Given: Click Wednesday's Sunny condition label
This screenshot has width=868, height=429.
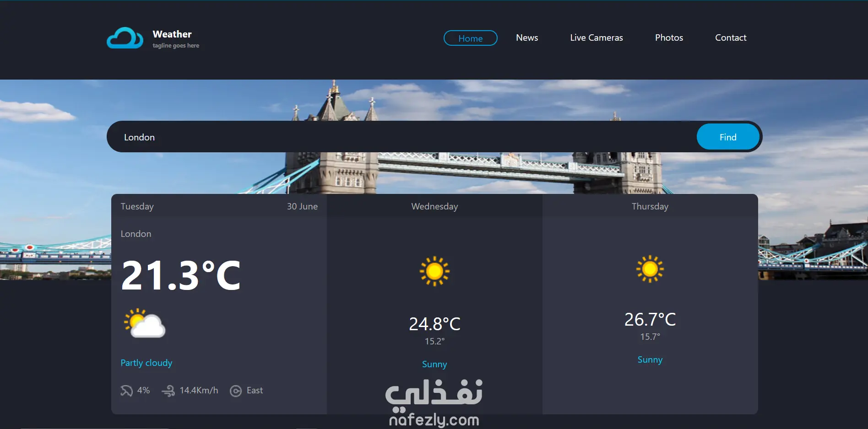Looking at the screenshot, I should [434, 364].
